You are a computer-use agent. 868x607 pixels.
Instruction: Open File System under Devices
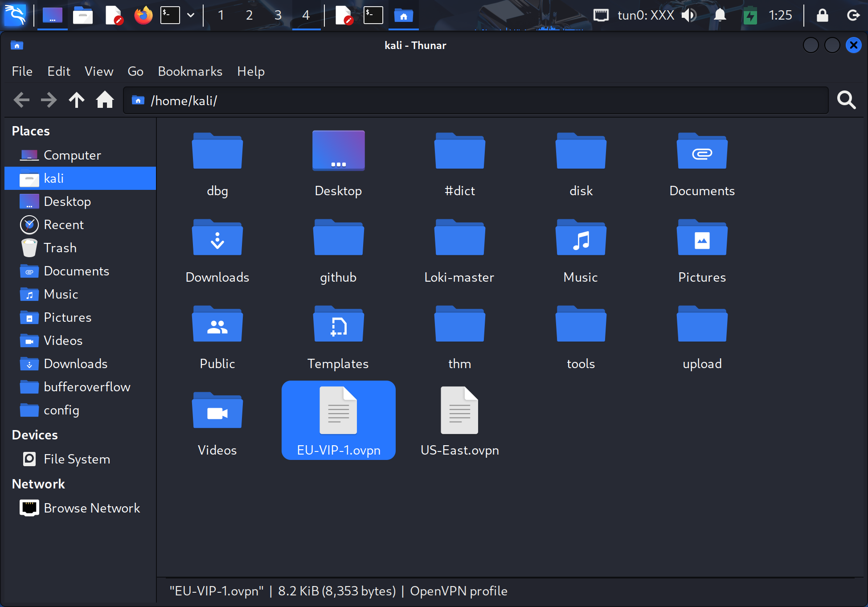point(77,459)
